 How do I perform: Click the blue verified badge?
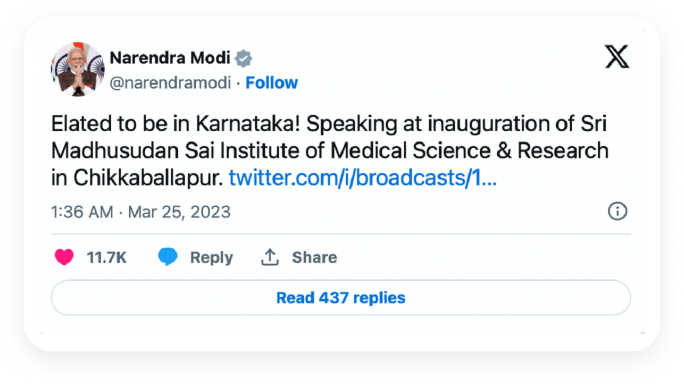click(x=243, y=58)
